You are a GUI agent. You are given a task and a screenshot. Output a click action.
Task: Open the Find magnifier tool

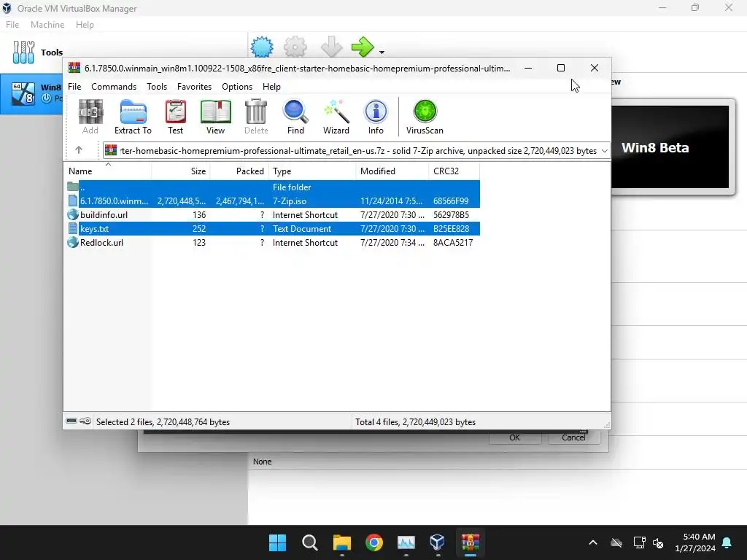[x=295, y=112]
